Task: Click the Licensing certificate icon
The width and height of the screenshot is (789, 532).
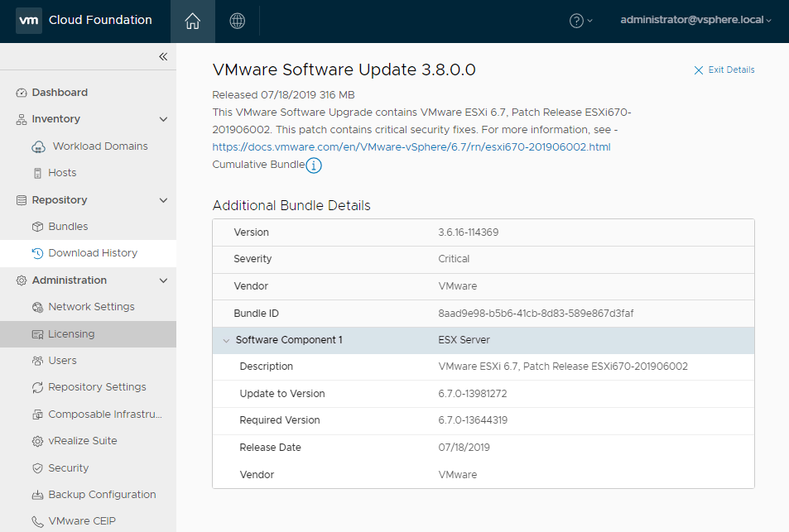Action: 37,334
